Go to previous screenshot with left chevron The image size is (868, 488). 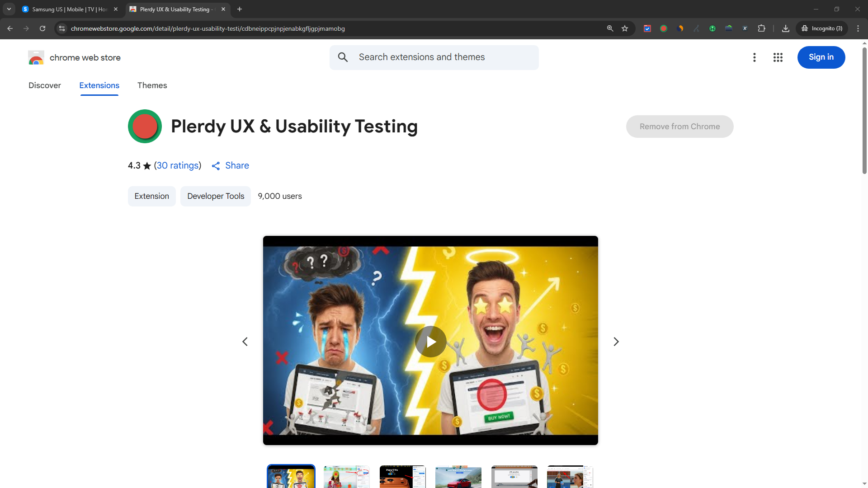[245, 342]
